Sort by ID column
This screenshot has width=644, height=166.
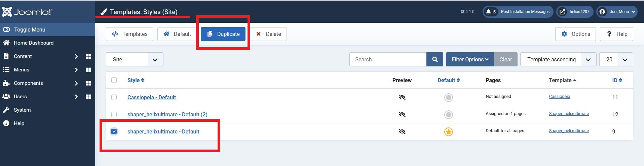tap(617, 80)
